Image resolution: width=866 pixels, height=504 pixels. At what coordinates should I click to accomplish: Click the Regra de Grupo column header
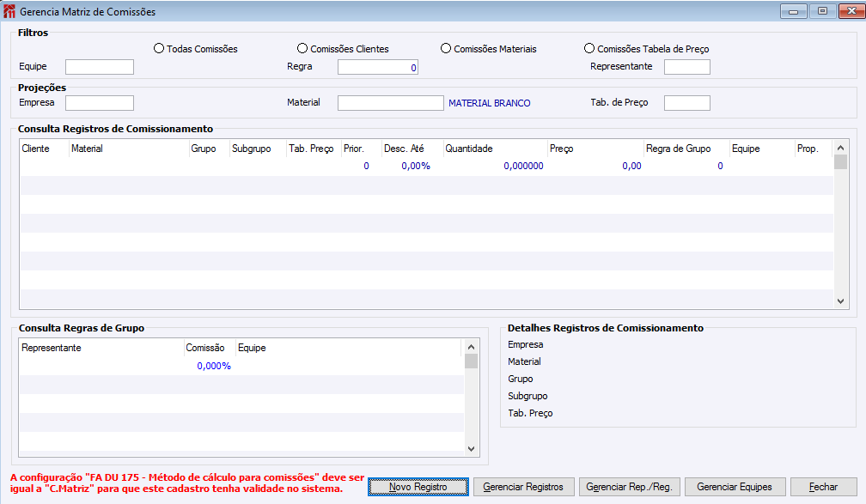point(686,149)
